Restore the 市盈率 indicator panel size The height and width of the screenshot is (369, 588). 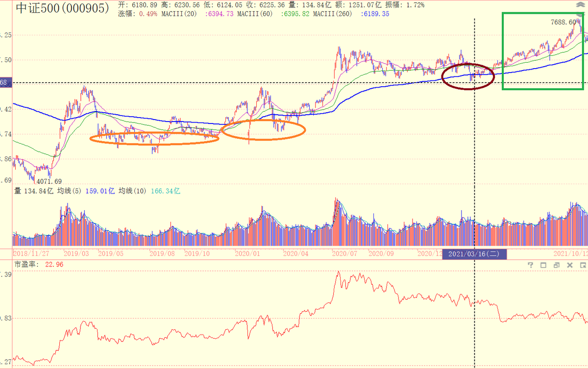pos(557,265)
